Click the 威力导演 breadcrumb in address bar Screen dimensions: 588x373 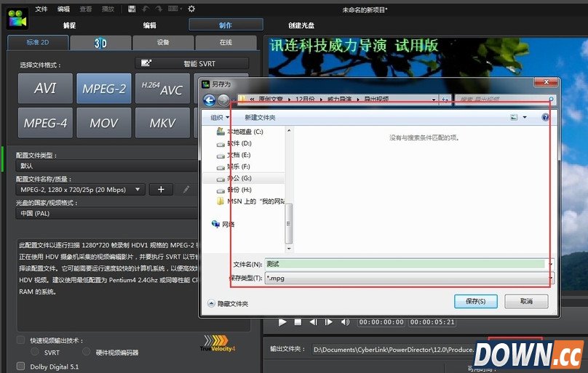pyautogui.click(x=340, y=99)
